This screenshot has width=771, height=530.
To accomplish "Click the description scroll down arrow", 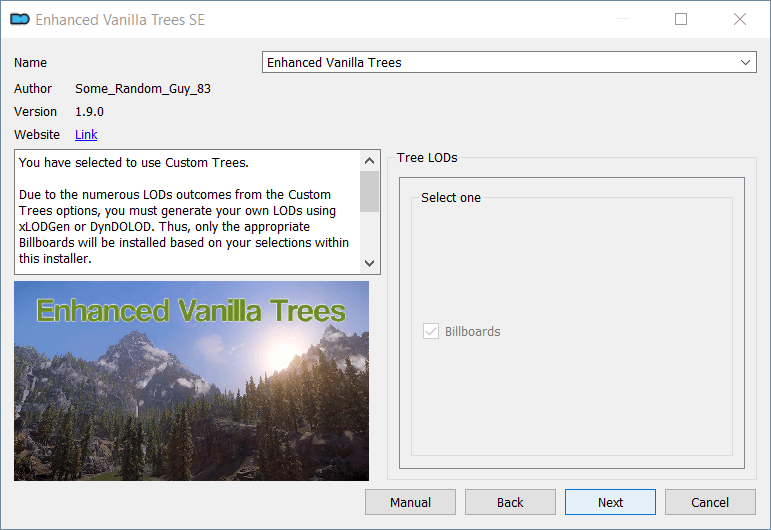I will pyautogui.click(x=369, y=263).
